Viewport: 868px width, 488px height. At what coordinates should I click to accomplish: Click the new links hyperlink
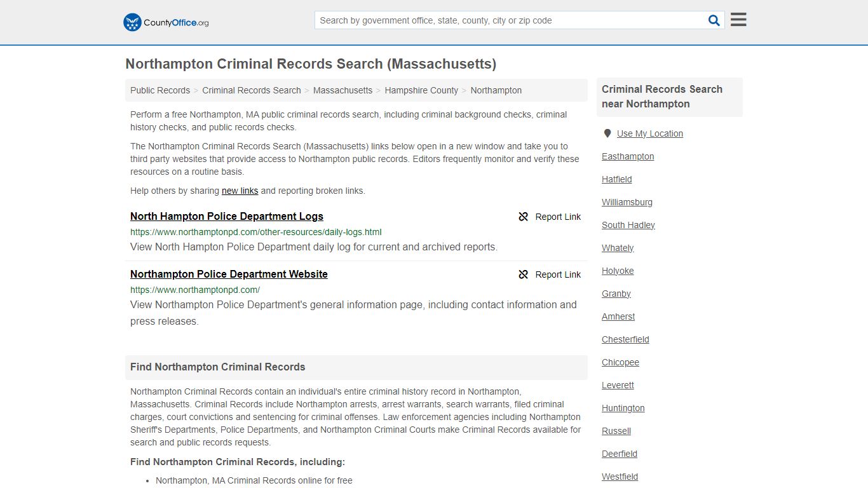pyautogui.click(x=240, y=191)
